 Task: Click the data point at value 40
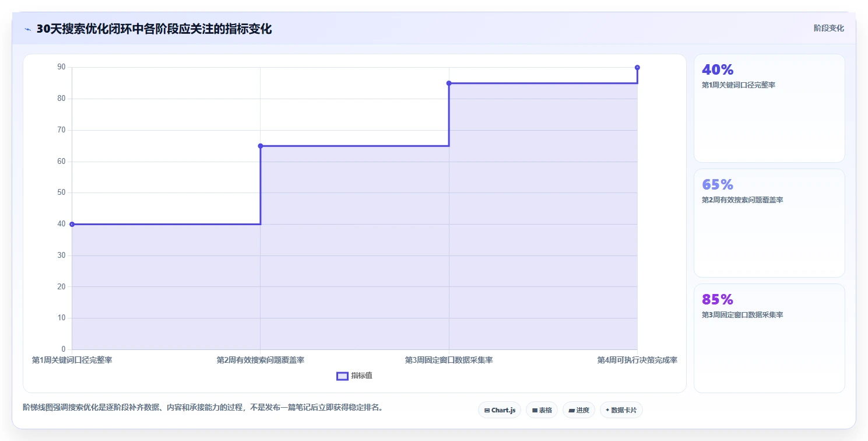tap(72, 224)
